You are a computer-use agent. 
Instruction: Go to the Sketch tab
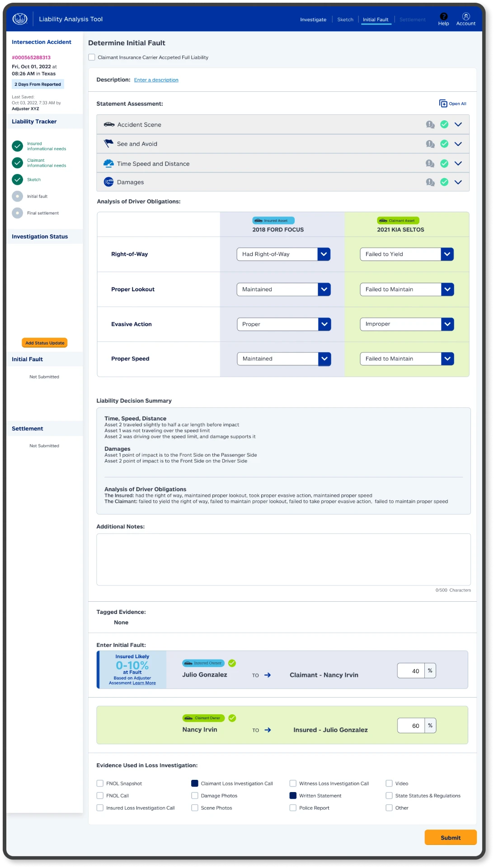pyautogui.click(x=345, y=19)
